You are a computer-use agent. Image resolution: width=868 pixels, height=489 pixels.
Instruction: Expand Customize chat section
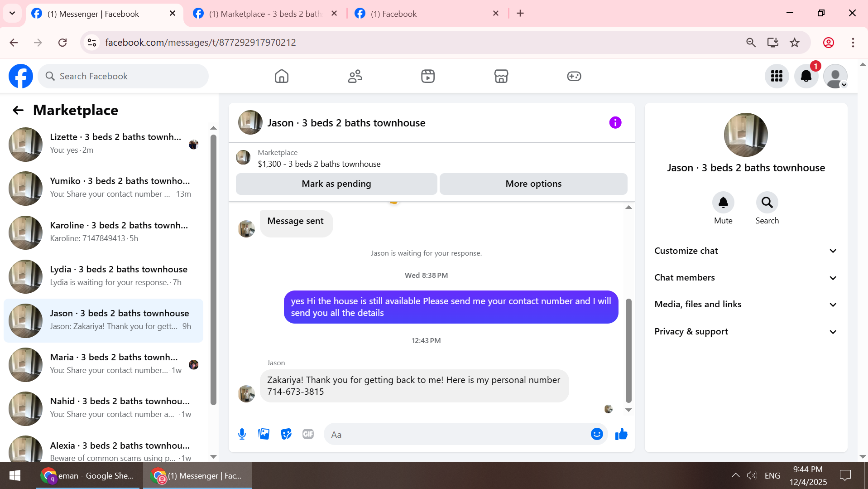(x=746, y=251)
